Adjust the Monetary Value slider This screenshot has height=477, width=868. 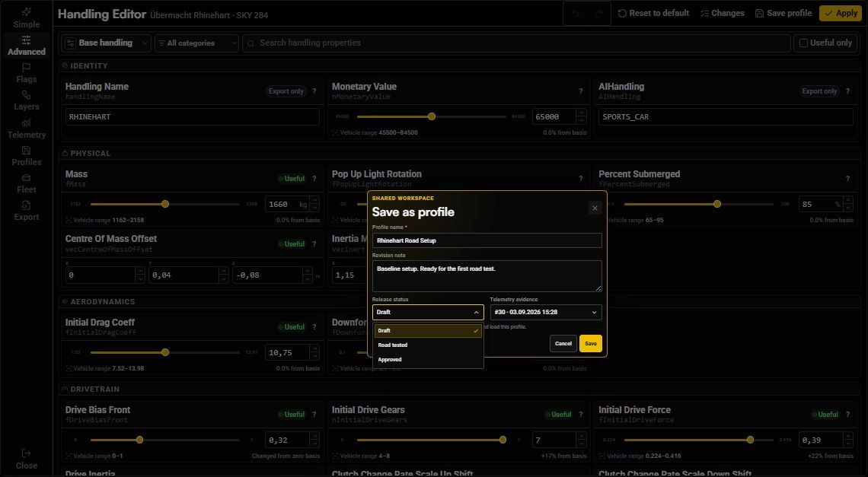click(x=432, y=116)
